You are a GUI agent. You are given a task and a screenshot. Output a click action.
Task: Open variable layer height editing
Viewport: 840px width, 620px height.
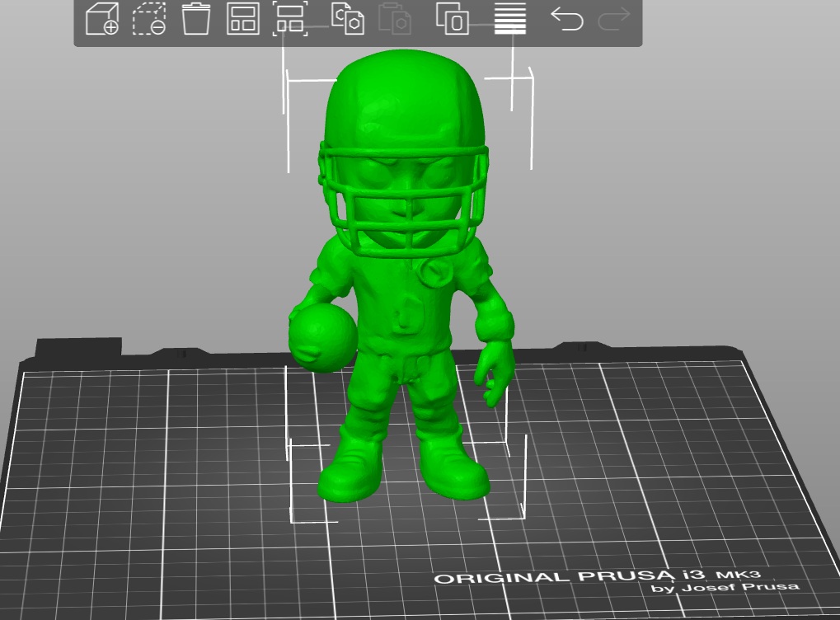(x=510, y=19)
